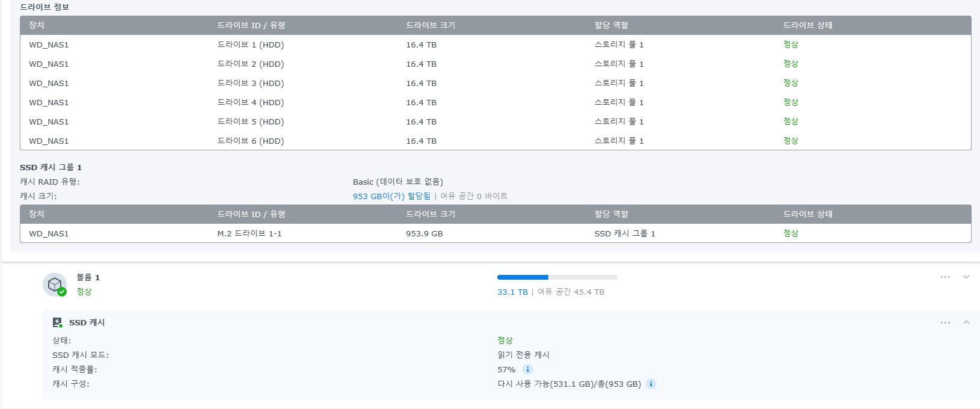Click the SSD cache drive icon

click(x=57, y=322)
